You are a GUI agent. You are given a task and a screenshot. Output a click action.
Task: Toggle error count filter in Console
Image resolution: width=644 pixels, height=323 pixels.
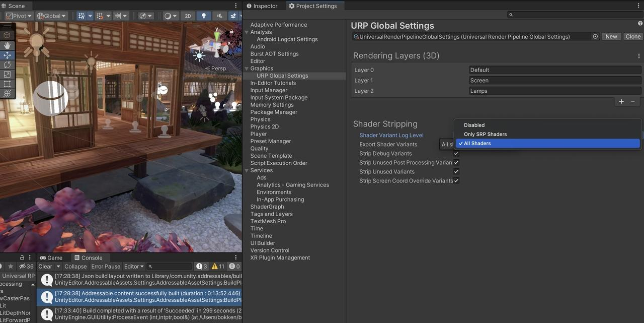pyautogui.click(x=234, y=267)
